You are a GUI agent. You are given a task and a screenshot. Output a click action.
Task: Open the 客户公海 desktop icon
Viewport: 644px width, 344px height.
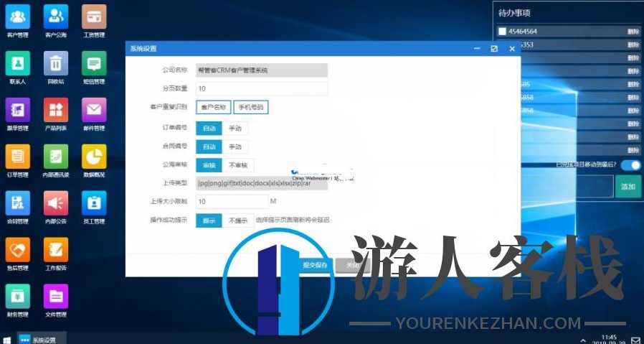click(x=56, y=17)
